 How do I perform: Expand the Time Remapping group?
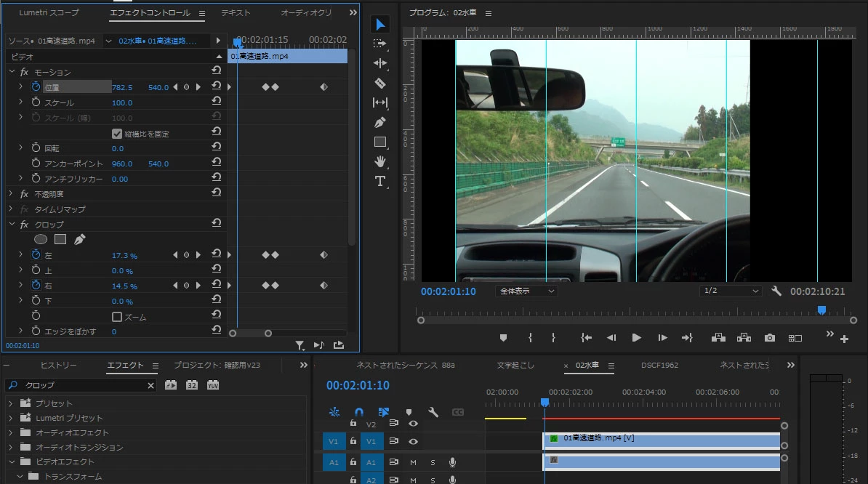10,209
